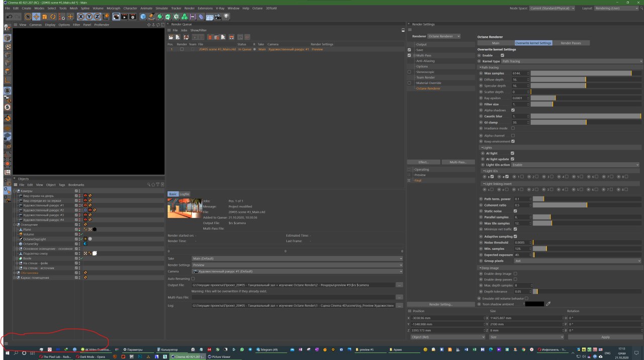Toggle the Z axis lock
Viewport: 644px width, 360px height.
(x=97, y=17)
